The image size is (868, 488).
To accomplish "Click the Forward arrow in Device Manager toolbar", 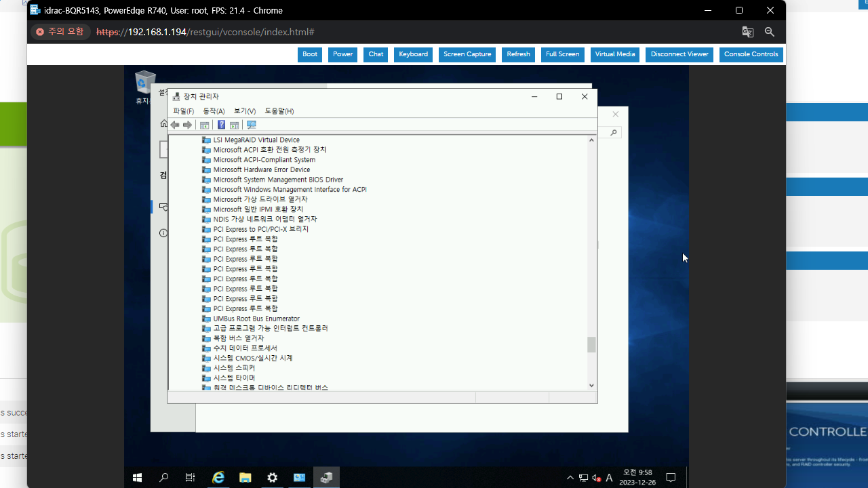I will [188, 125].
